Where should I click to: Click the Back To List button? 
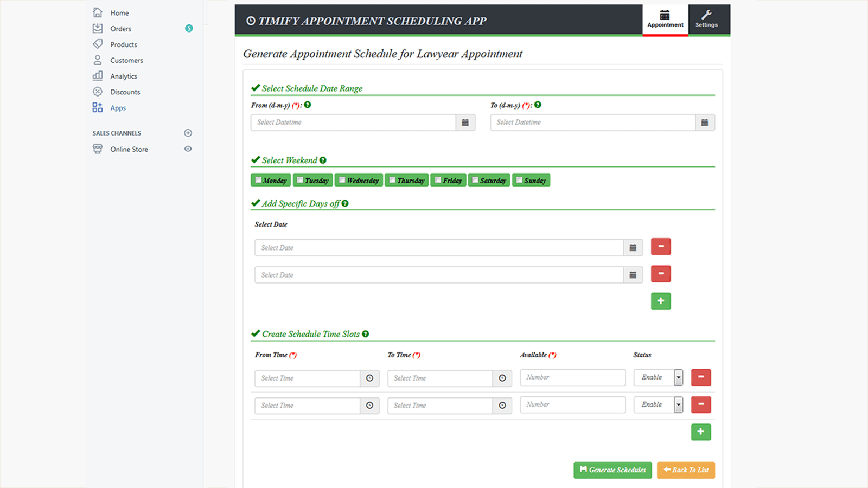(686, 470)
